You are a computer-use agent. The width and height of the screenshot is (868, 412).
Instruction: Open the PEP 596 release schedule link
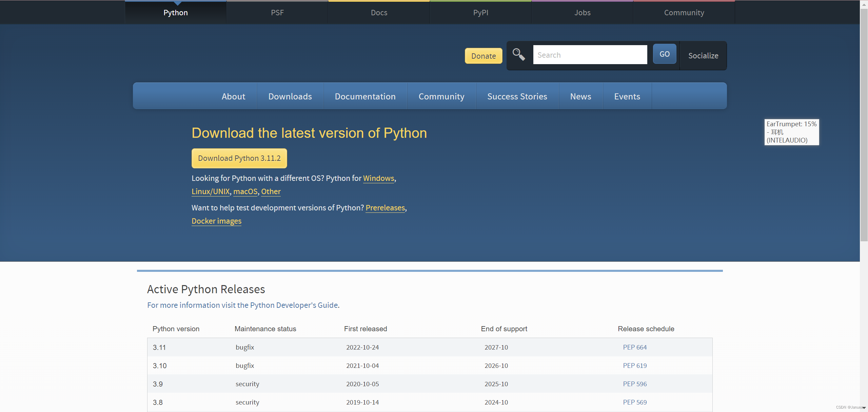pos(635,384)
